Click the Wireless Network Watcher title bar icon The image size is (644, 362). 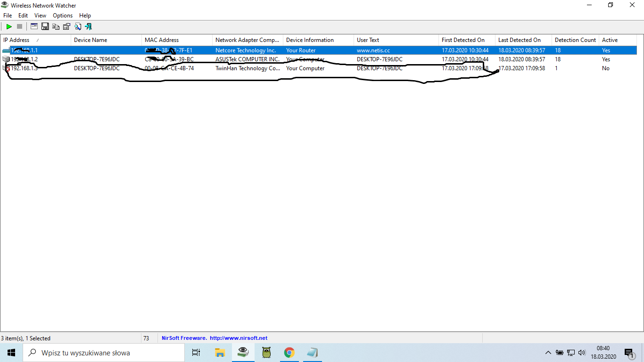click(x=5, y=5)
